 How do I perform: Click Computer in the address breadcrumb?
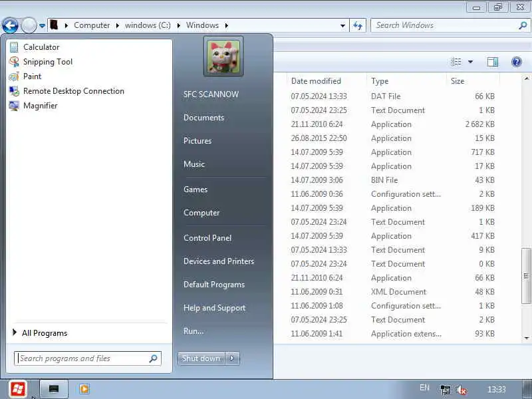tap(92, 25)
